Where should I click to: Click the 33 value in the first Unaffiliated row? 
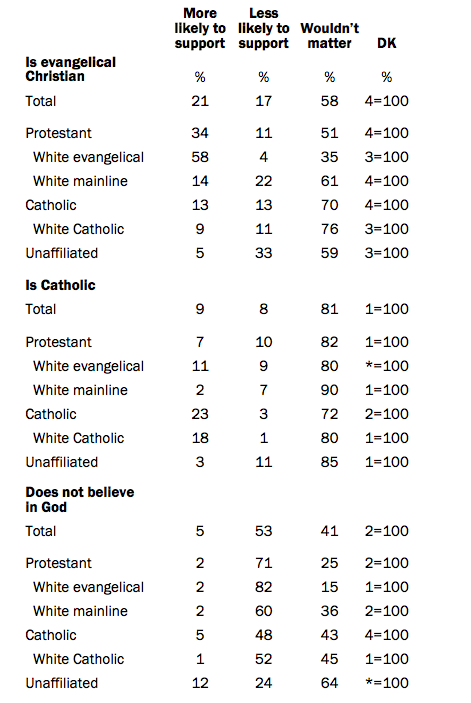tap(264, 253)
